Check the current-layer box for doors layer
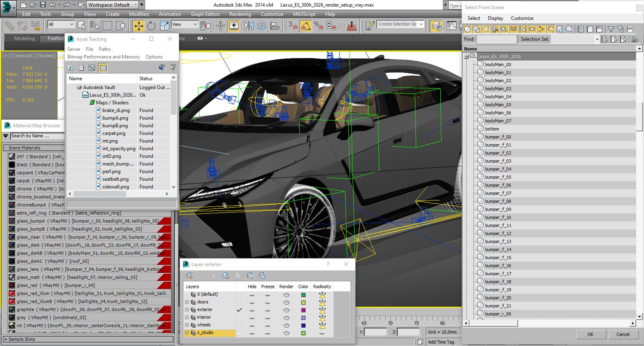 tap(239, 302)
